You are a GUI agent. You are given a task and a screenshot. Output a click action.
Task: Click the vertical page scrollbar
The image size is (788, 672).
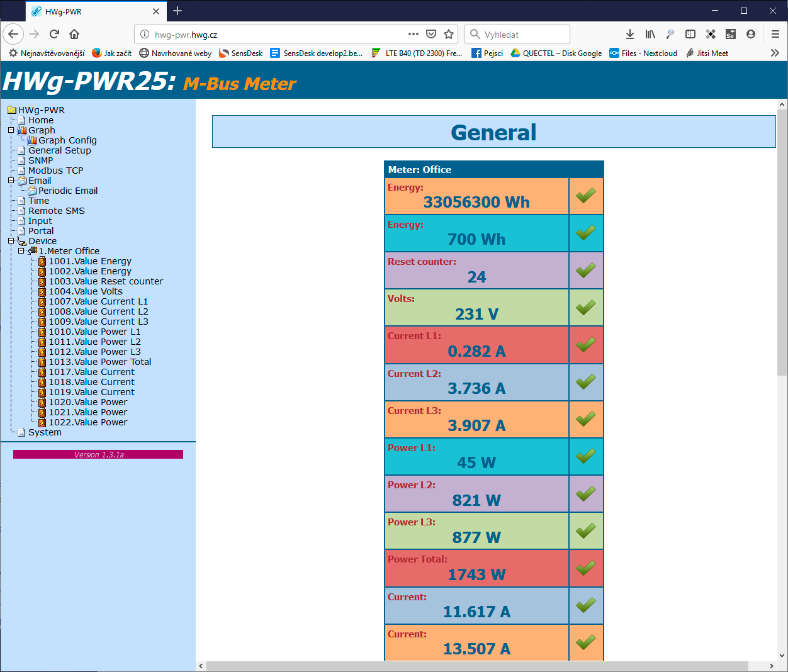pos(782,242)
